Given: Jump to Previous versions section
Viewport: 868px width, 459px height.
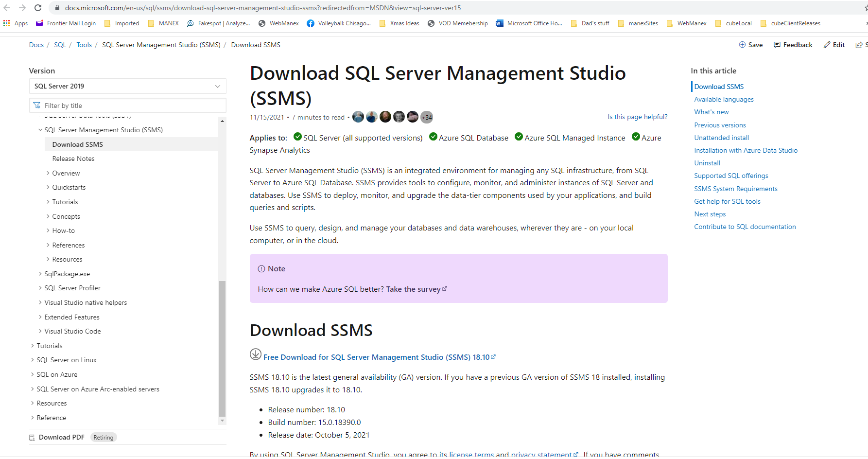Looking at the screenshot, I should [720, 125].
